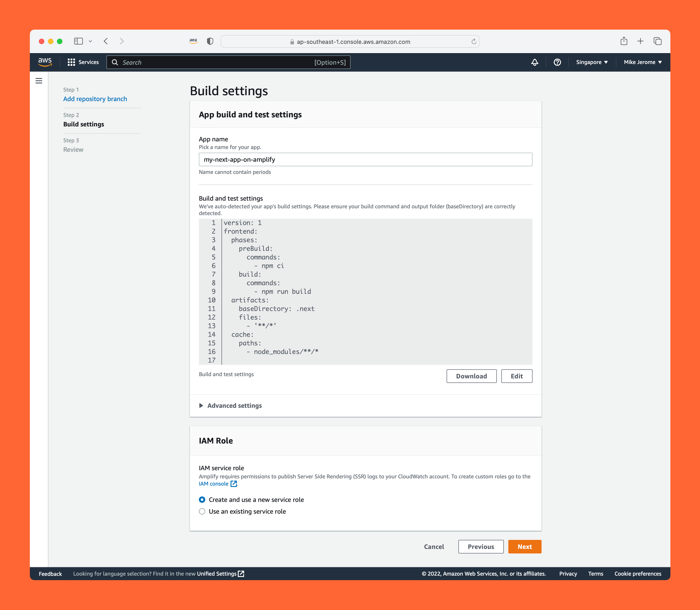The height and width of the screenshot is (610, 700).
Task: Open the Mike Jerome account menu
Action: coord(642,62)
